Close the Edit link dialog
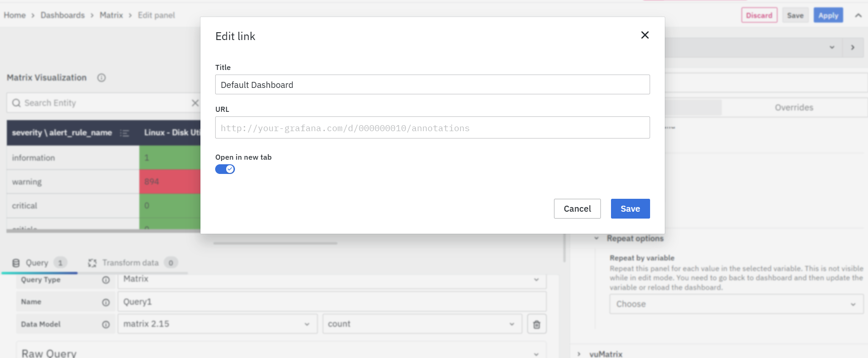Viewport: 868px width, 358px height. pos(645,35)
